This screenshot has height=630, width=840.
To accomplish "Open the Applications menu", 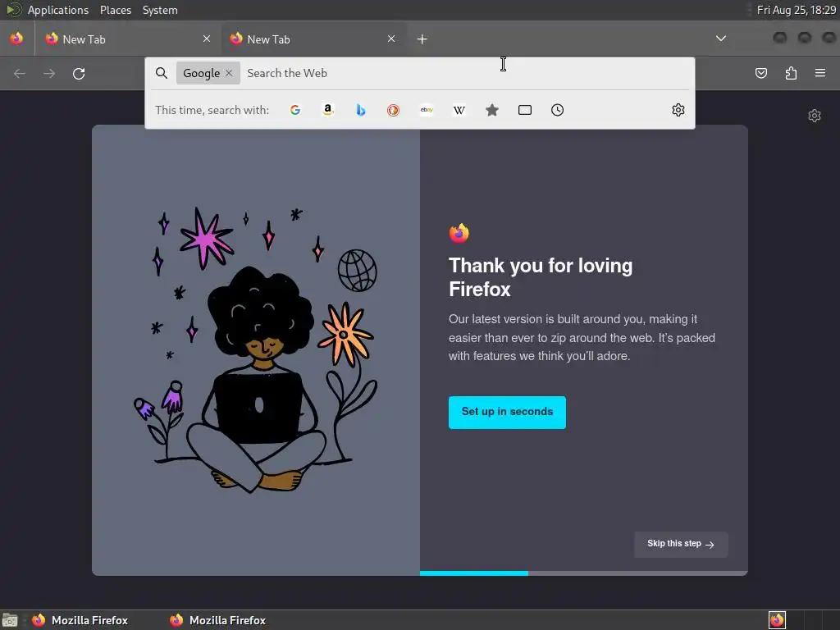I will [58, 10].
